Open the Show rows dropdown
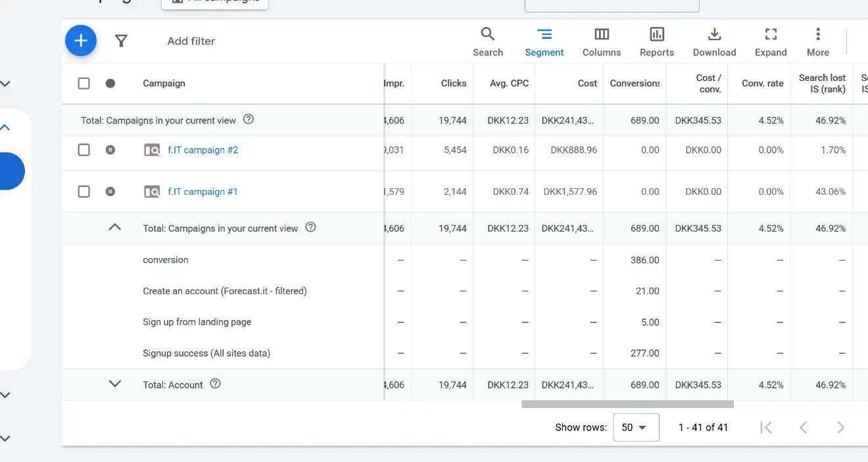The width and height of the screenshot is (868, 462). coord(635,427)
